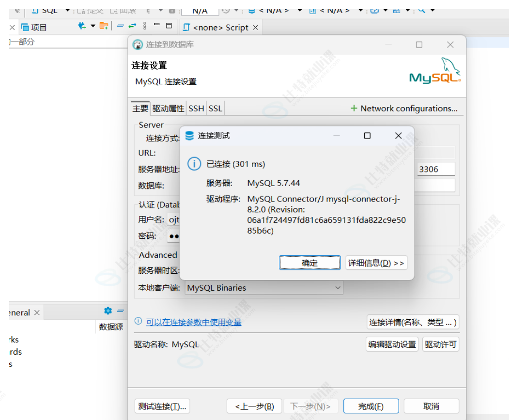
Task: Open the SQL editor dropdown arrow in toolbar
Action: (67, 10)
